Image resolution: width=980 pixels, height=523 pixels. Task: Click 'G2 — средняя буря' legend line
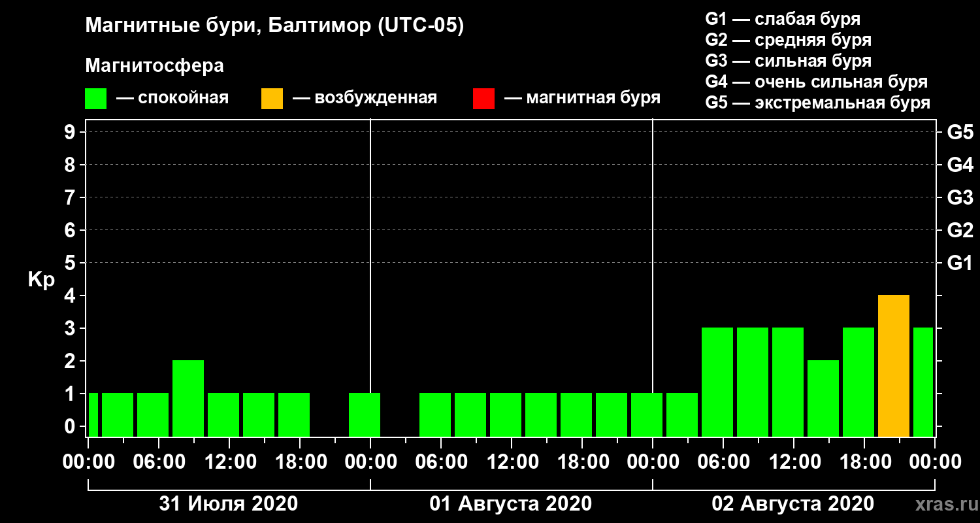(788, 40)
